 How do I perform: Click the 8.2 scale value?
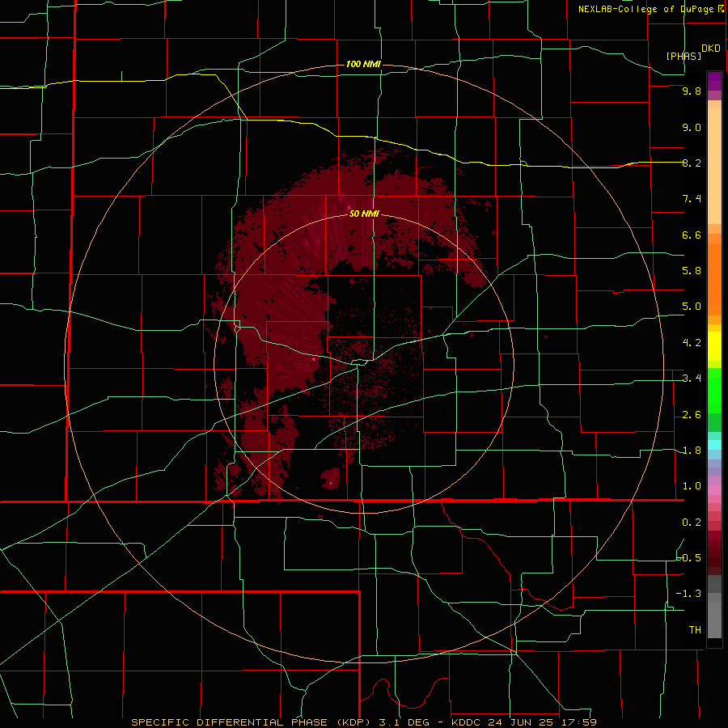coord(692,163)
